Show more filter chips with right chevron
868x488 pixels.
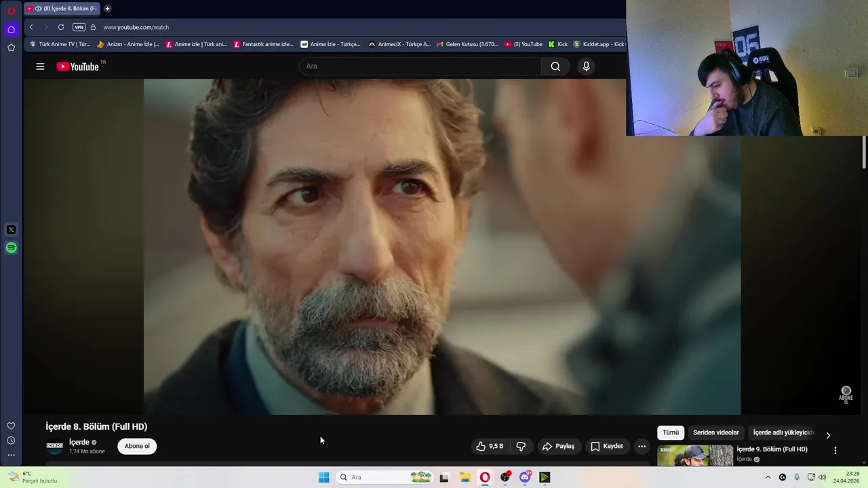point(828,435)
